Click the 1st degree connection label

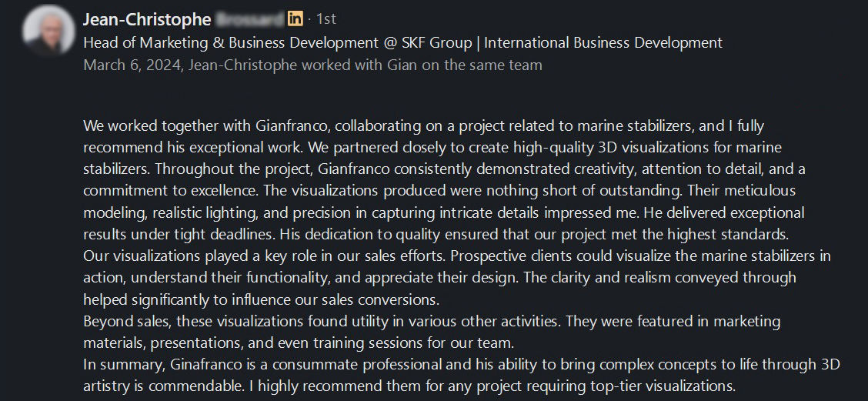(325, 19)
